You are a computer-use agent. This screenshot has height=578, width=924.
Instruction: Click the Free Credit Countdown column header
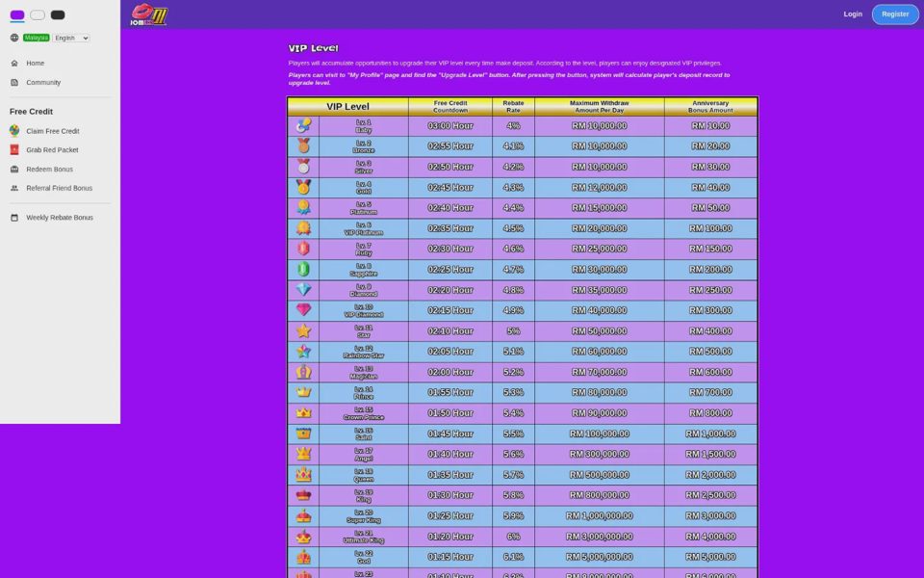tap(450, 106)
